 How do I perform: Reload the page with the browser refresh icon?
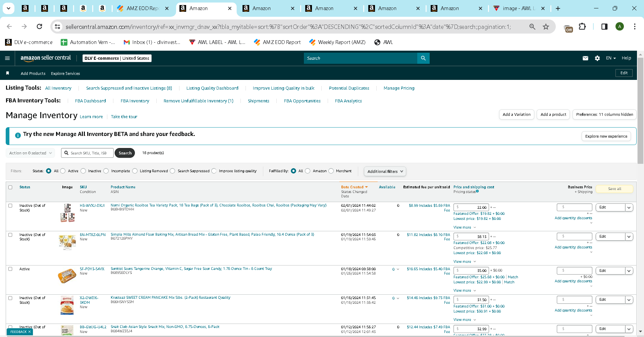(x=40, y=27)
